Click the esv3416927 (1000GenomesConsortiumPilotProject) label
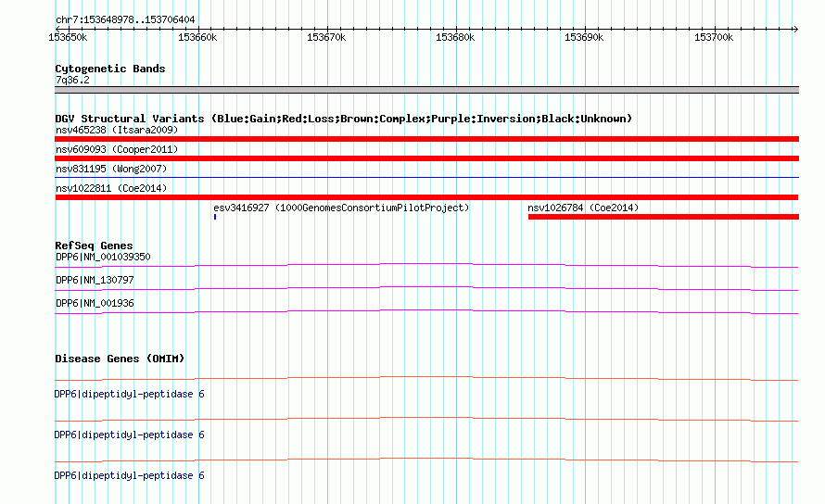 (341, 208)
